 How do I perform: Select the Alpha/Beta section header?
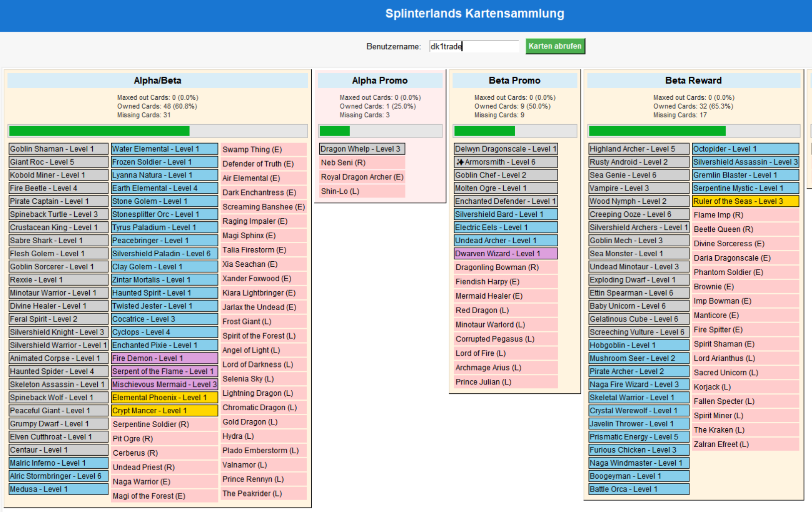[x=158, y=80]
